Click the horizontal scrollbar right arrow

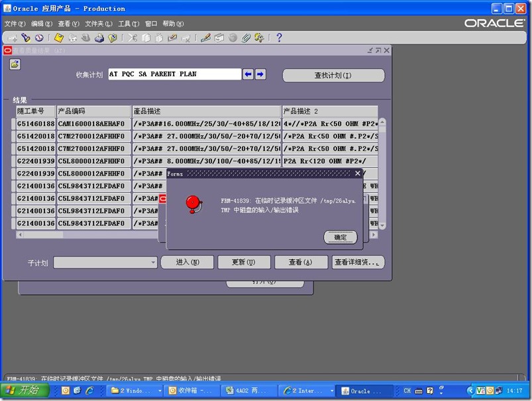pos(374,235)
